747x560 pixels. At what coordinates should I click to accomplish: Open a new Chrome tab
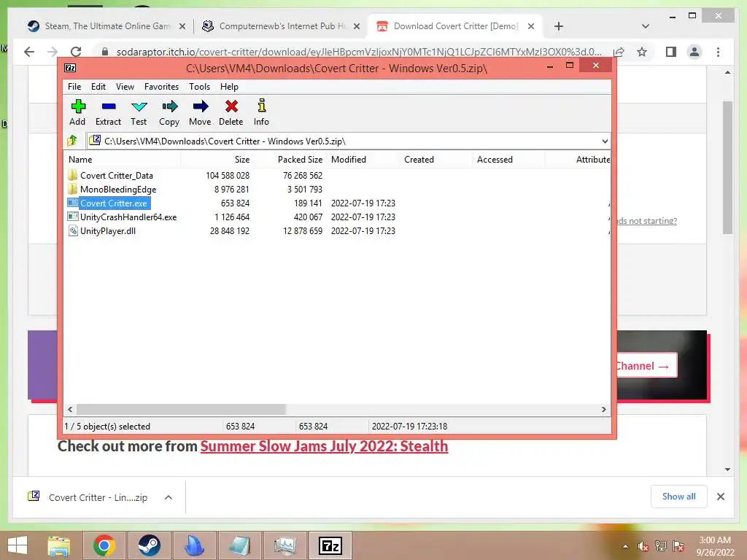[559, 26]
